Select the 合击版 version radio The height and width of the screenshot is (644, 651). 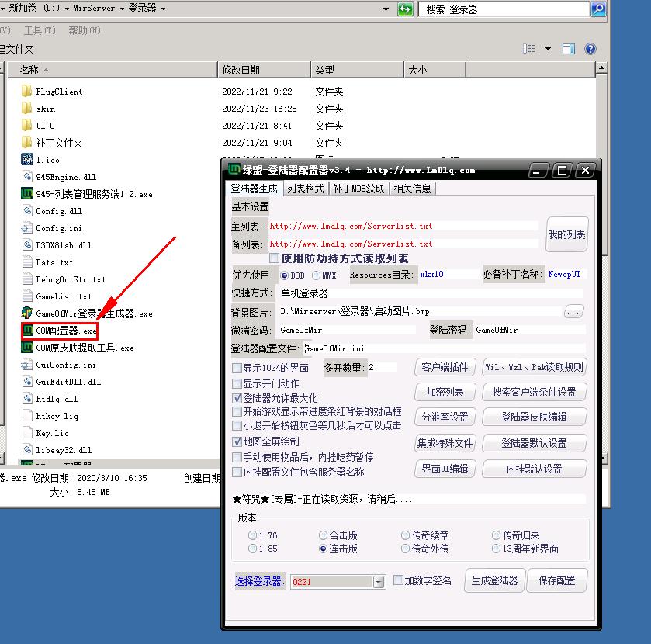323,535
